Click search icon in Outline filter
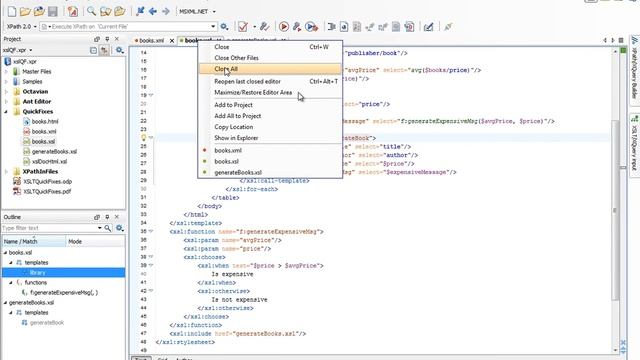 click(x=107, y=228)
